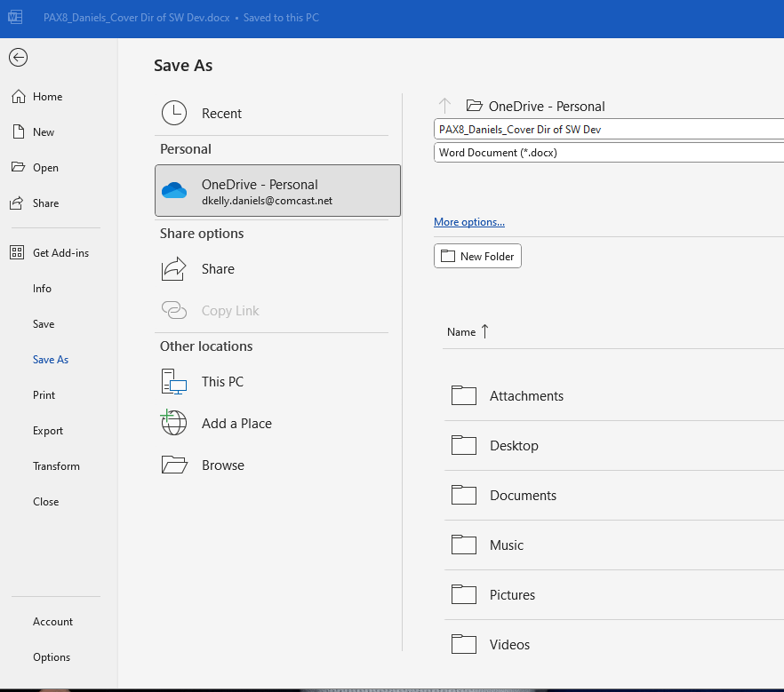The width and height of the screenshot is (784, 692).
Task: Click the Music folder icon
Action: point(463,545)
